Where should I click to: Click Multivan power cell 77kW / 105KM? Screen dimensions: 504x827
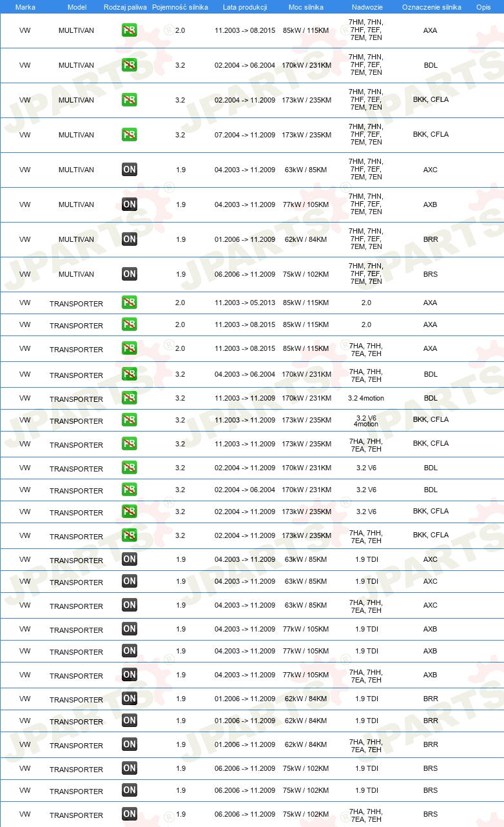pos(306,204)
